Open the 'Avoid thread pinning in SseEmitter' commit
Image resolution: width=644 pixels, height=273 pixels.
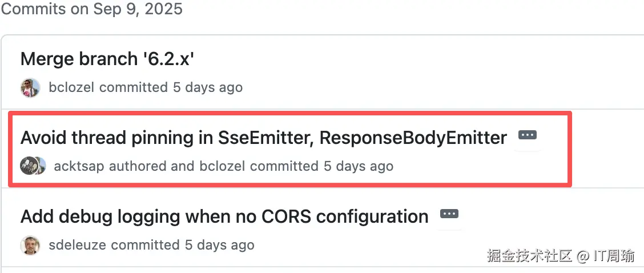pos(263,138)
